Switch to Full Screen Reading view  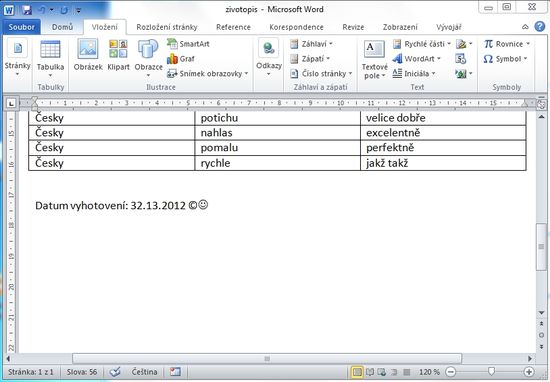pyautogui.click(x=369, y=372)
